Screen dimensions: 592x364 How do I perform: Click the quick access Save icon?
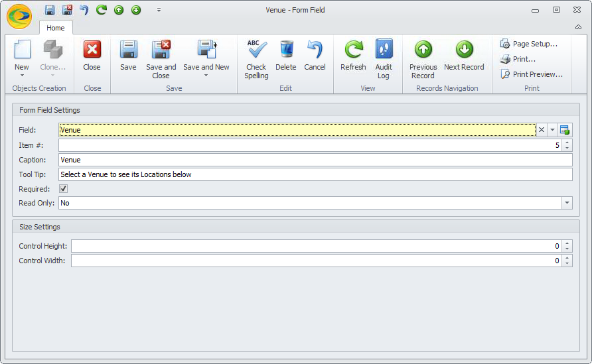[50, 10]
